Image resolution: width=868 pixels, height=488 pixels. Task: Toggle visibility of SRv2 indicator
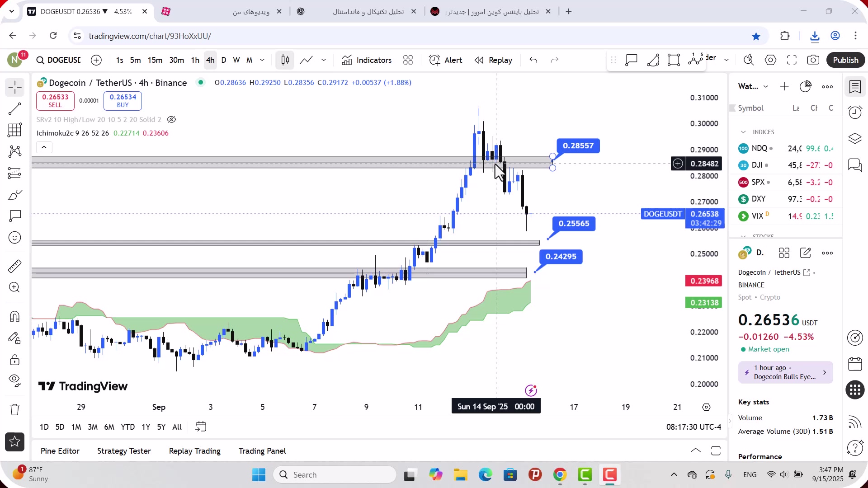coord(171,120)
